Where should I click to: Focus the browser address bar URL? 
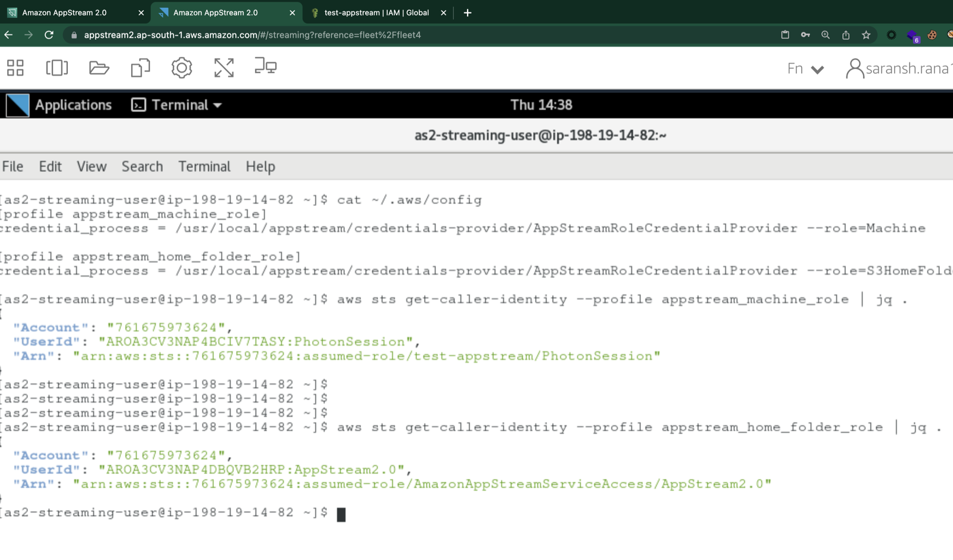[x=253, y=35]
